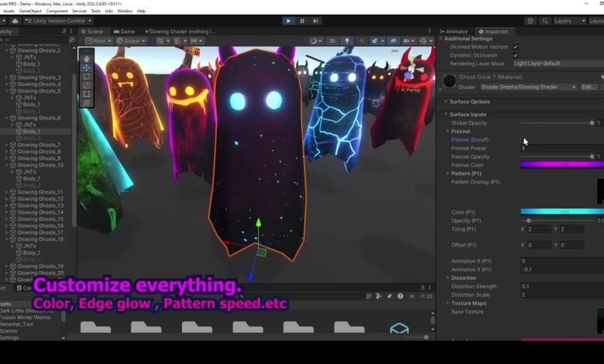This screenshot has width=604, height=364.
Task: Toggle the Fresnel (On/off) checkbox
Action: (524, 140)
